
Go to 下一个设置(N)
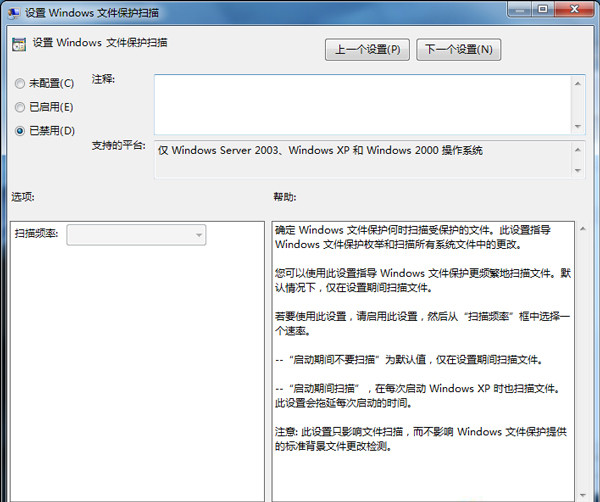pyautogui.click(x=459, y=49)
